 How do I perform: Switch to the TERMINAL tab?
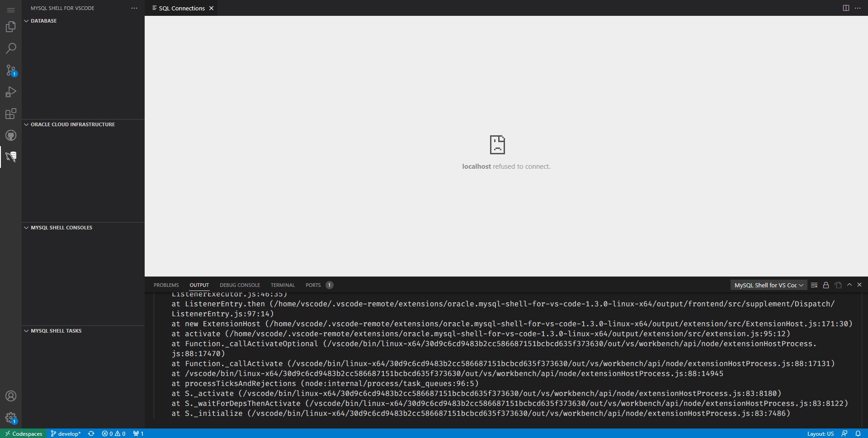coord(283,285)
